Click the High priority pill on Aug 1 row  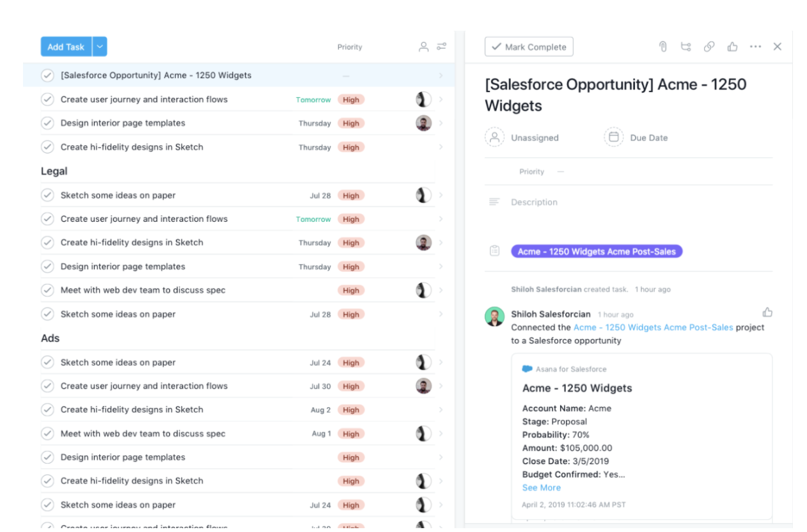[351, 434]
